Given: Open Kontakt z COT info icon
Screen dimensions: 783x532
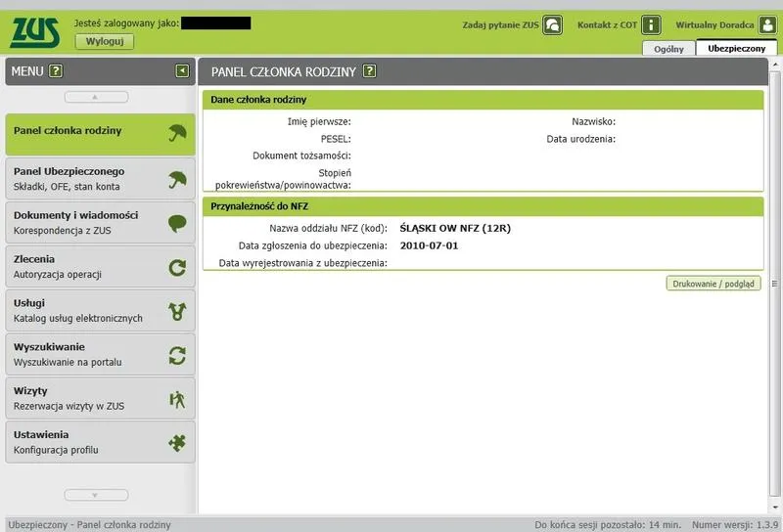Looking at the screenshot, I should point(652,25).
